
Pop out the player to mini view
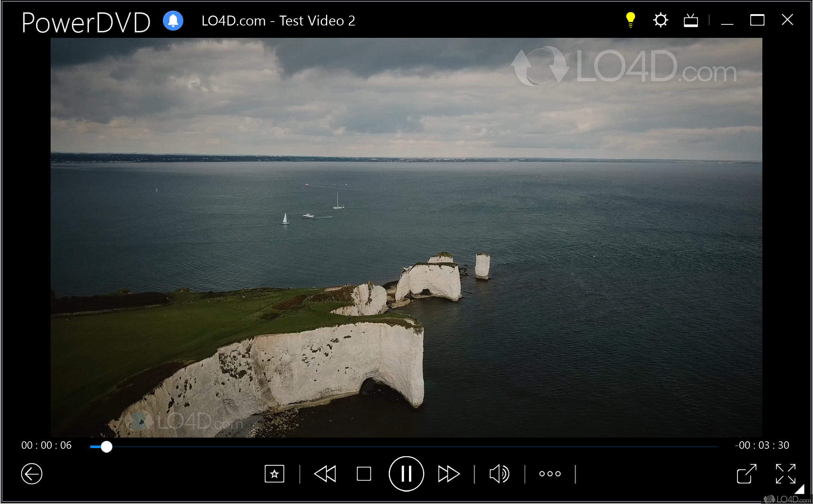(746, 474)
